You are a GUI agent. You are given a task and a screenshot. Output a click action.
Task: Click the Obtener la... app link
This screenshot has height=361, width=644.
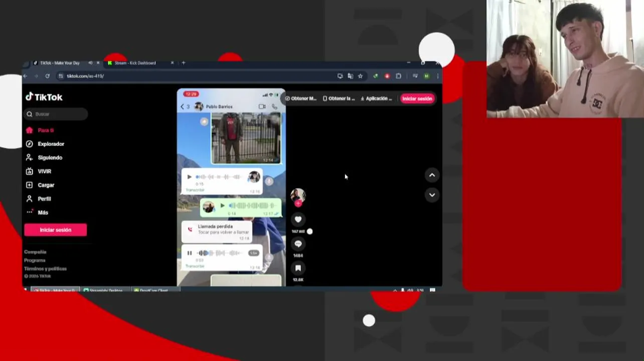339,99
